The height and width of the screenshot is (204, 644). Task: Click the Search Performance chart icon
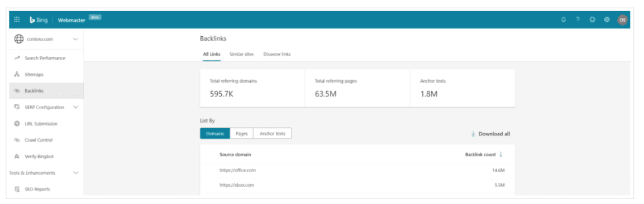coord(17,58)
